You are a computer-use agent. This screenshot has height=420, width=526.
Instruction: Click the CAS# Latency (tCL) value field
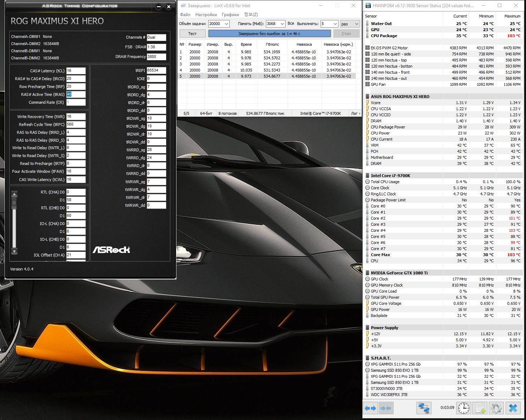coord(76,71)
